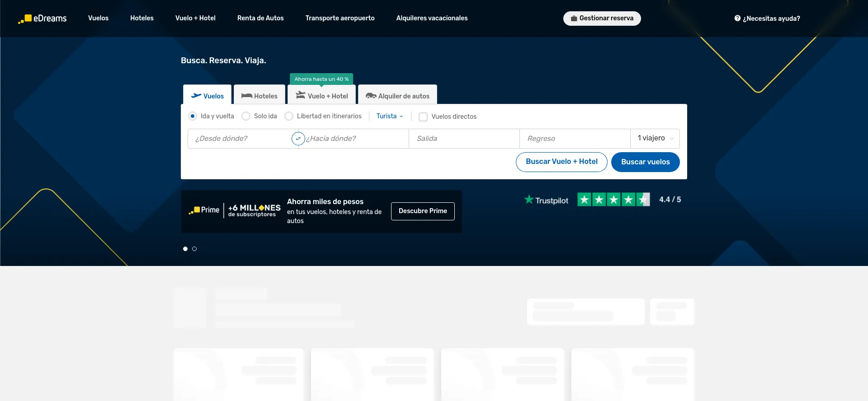Click the swap origin and destination icon

(298, 139)
